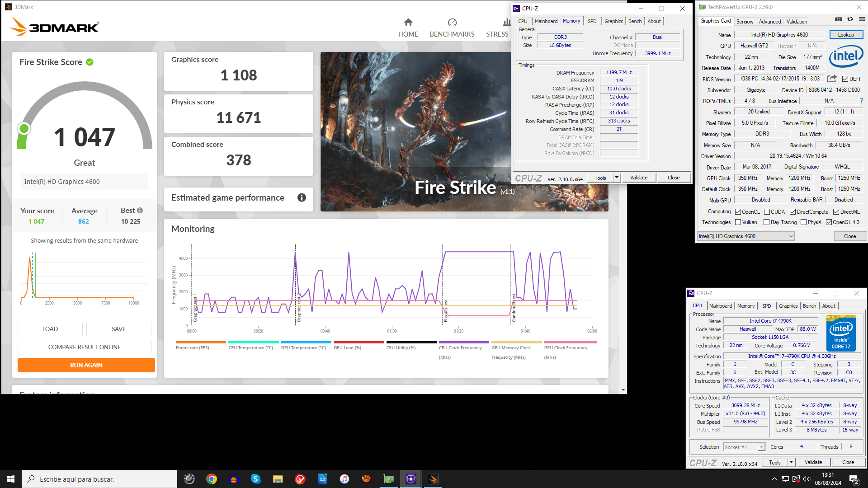Click the Intel logo in the GPU-Z window
Screen dimensions: 868x488
(846, 56)
